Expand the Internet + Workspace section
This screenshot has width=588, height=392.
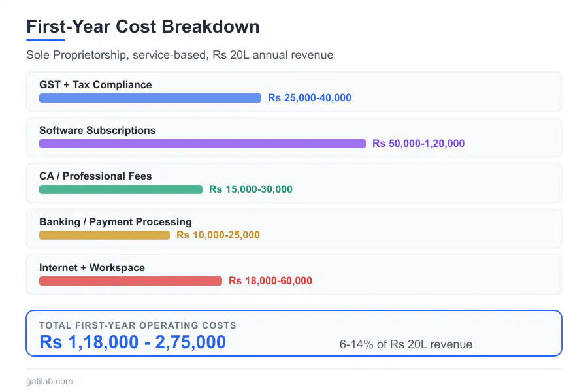click(293, 275)
